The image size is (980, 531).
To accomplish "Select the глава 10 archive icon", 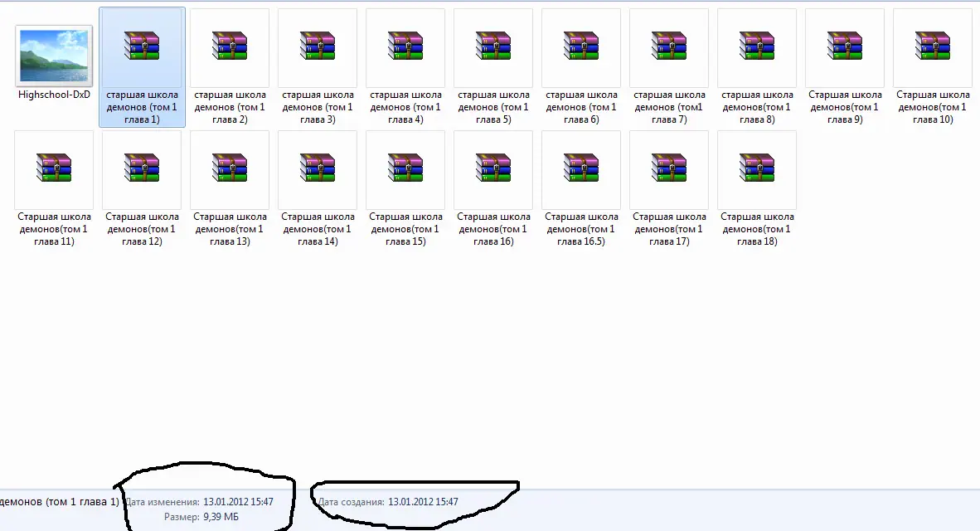I will tap(933, 46).
